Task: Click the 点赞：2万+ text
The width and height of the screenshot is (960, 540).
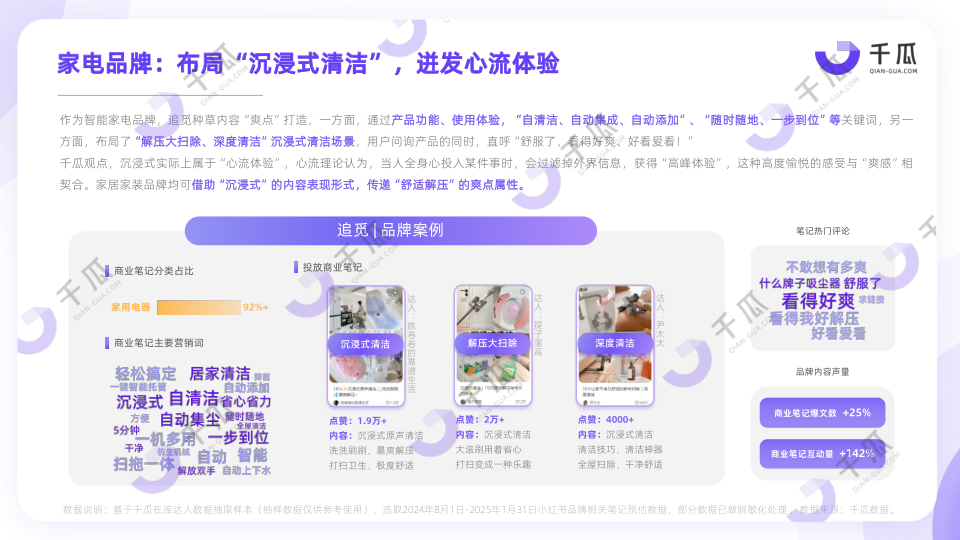Action: [x=480, y=419]
